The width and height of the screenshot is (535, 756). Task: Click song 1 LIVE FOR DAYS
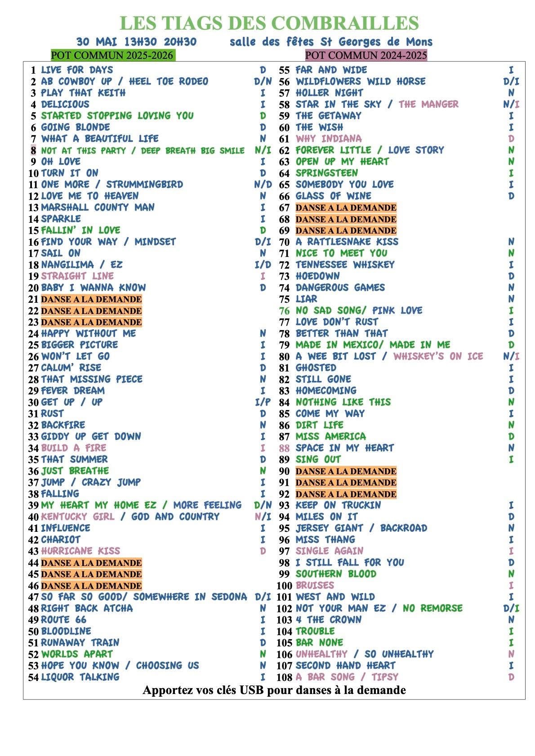point(77,70)
